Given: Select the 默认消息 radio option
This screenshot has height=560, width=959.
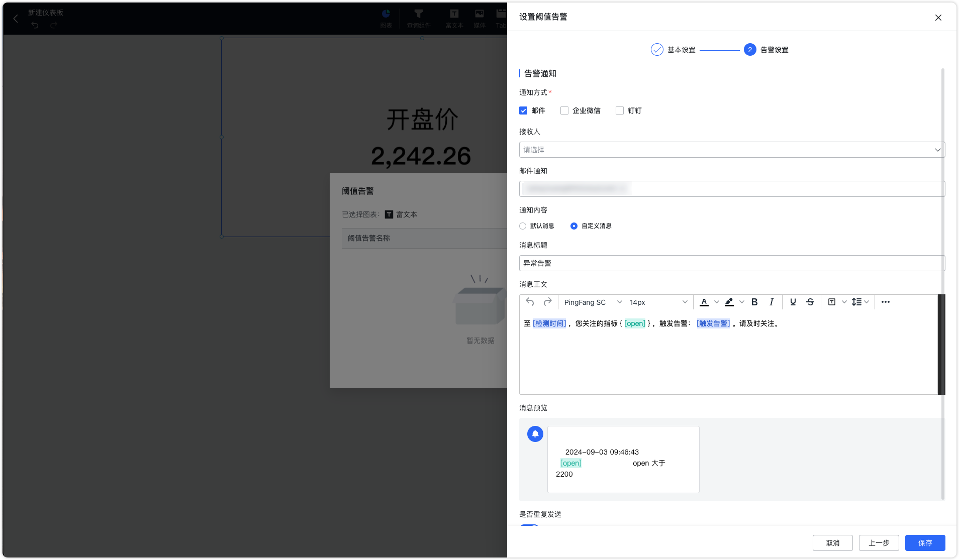Looking at the screenshot, I should (523, 226).
